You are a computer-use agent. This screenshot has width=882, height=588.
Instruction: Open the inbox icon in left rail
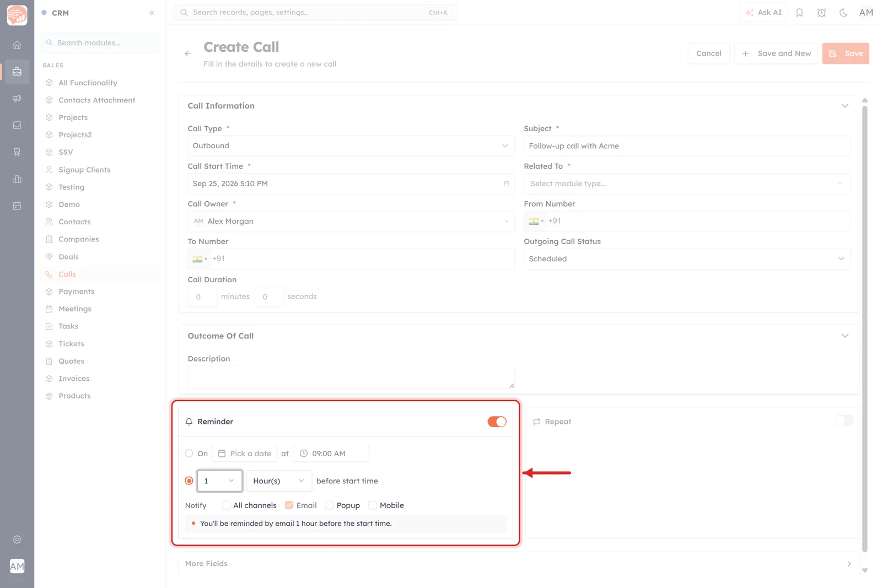click(x=17, y=125)
